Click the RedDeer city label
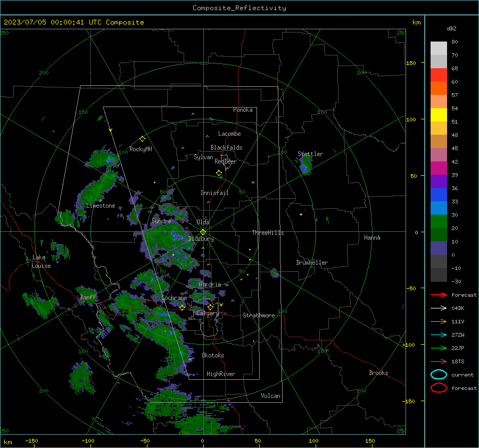 226,161
